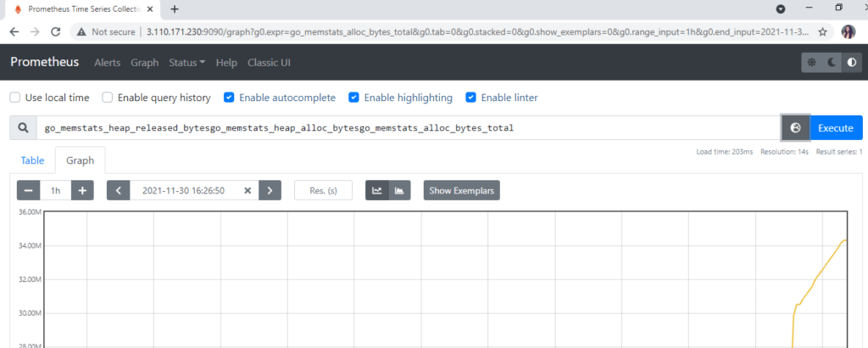Enable query history checkbox
868x348 pixels.
[108, 98]
